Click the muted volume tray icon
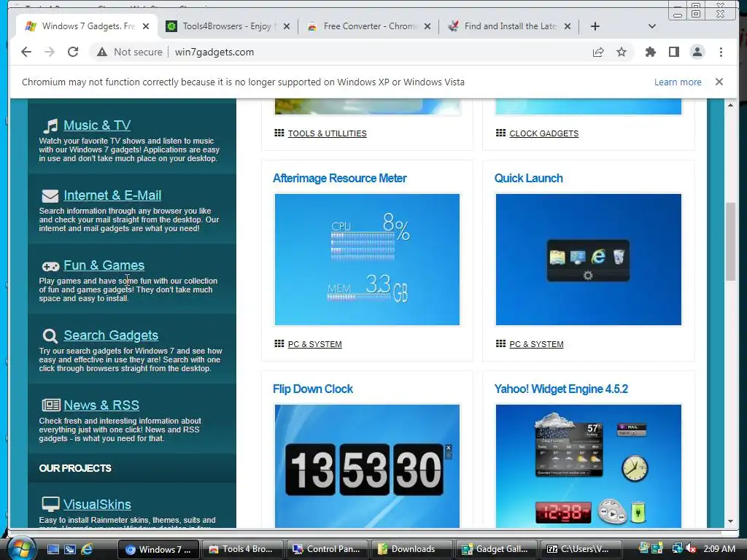The height and width of the screenshot is (560, 747). pyautogui.click(x=692, y=549)
